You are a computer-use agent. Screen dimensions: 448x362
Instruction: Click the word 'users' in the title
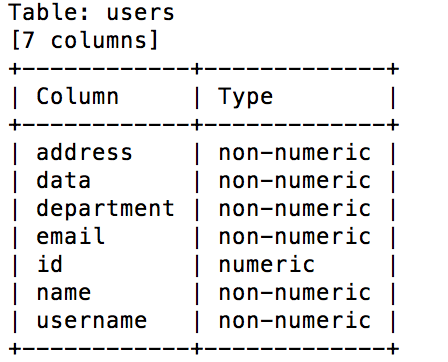(x=140, y=13)
